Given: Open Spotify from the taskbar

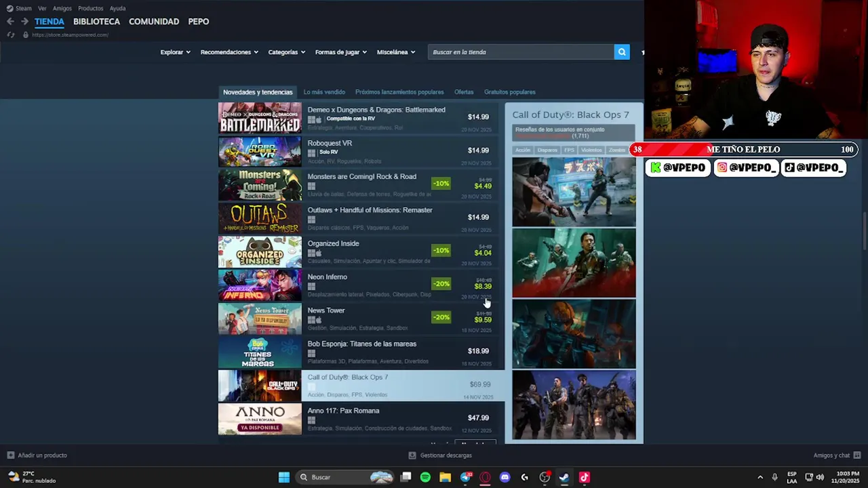Looking at the screenshot, I should coord(425,477).
